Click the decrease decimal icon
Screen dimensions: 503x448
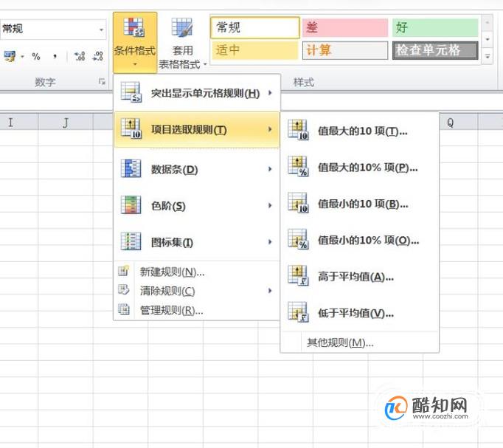point(98,57)
